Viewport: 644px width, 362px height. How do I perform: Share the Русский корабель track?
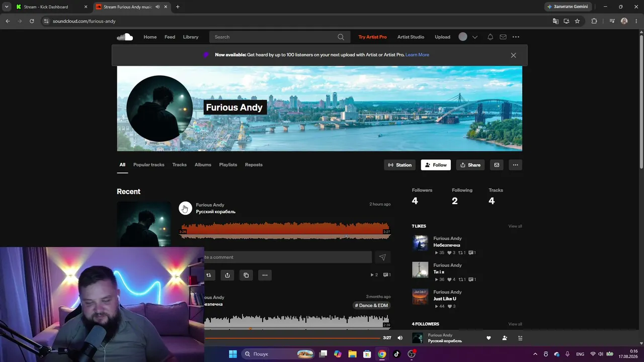(x=227, y=275)
